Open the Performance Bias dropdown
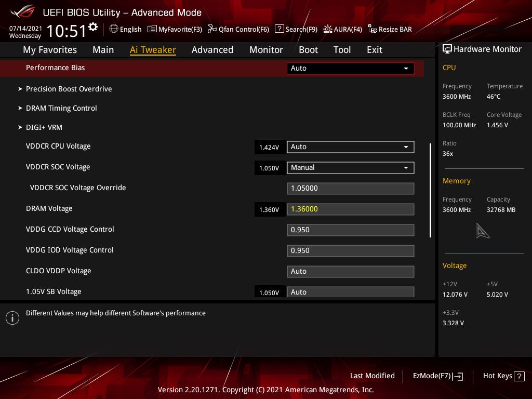Viewport: 532px width, 399px height. tap(351, 68)
